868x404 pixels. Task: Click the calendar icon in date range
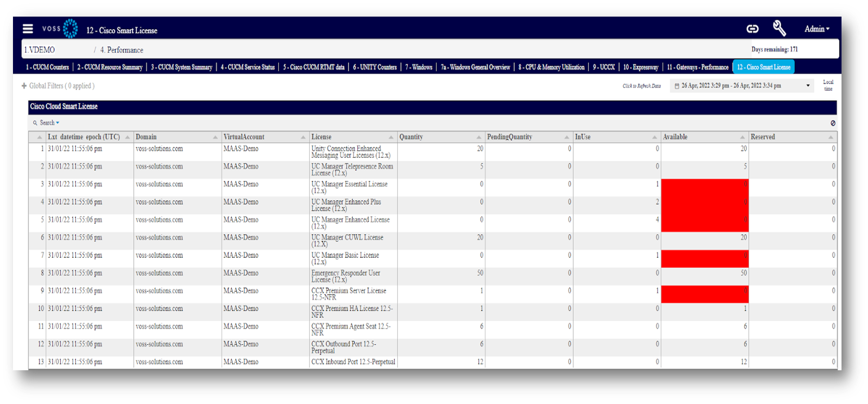(677, 86)
